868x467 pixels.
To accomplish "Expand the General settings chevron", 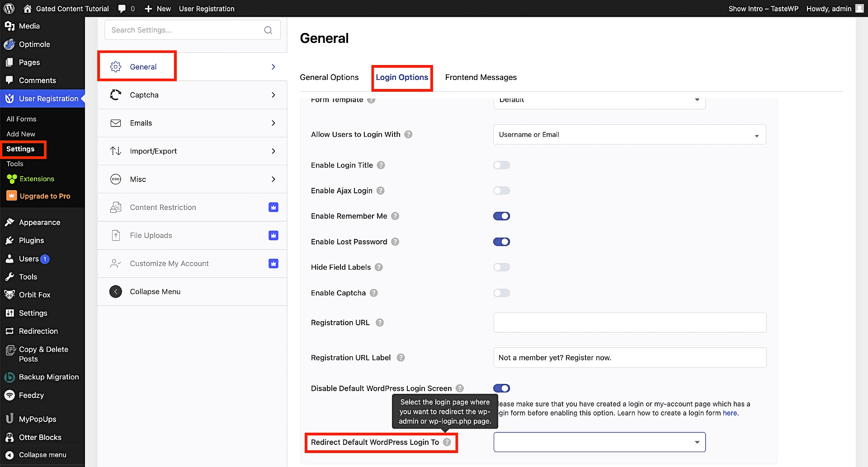I will coord(274,67).
